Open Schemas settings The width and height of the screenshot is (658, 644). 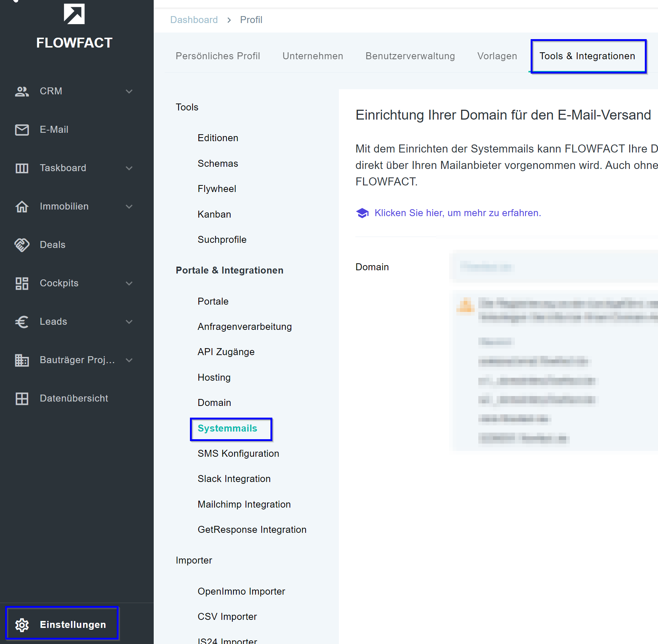coord(218,163)
